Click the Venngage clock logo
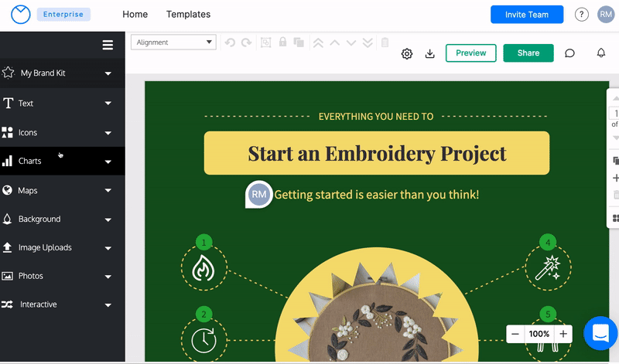 click(19, 15)
